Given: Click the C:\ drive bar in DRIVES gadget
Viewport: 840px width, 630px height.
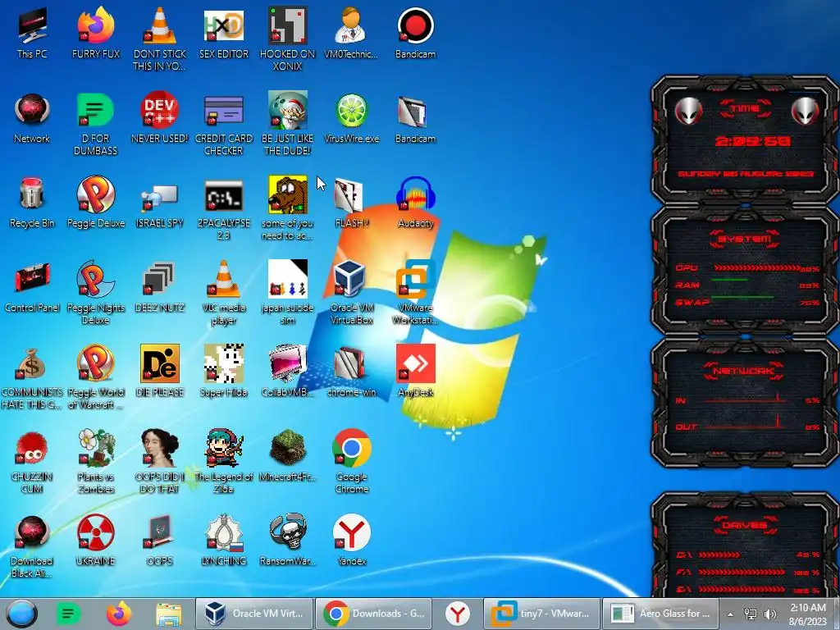Looking at the screenshot, I should tap(719, 555).
